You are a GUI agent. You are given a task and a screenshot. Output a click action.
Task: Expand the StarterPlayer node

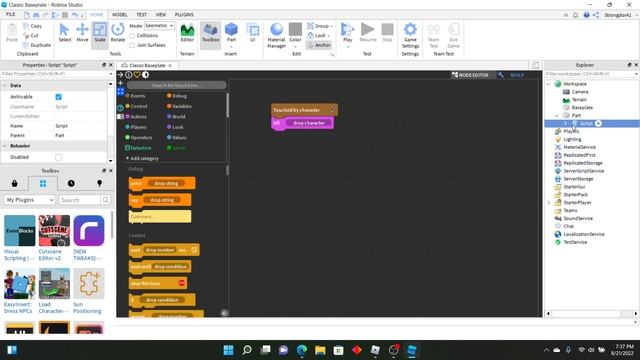click(x=548, y=202)
